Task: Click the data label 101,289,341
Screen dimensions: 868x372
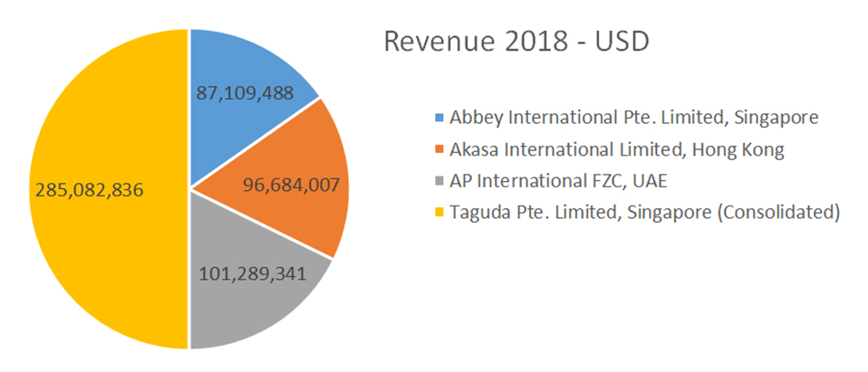Action: [252, 273]
